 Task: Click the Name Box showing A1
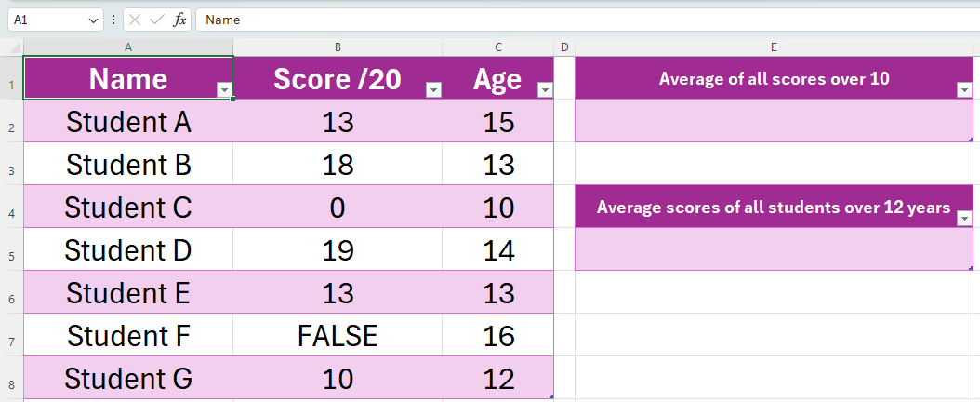[46, 20]
